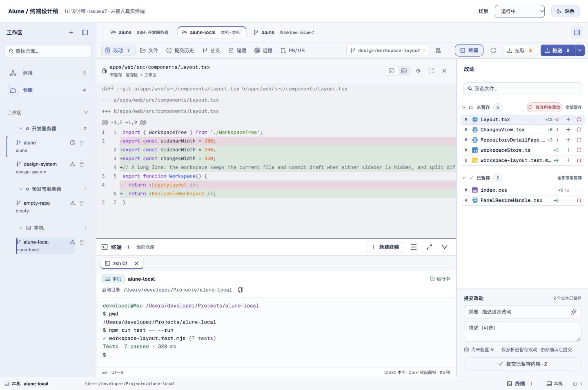Open the 场景 scenario dropdown
This screenshot has height=390, width=588.
[520, 11]
